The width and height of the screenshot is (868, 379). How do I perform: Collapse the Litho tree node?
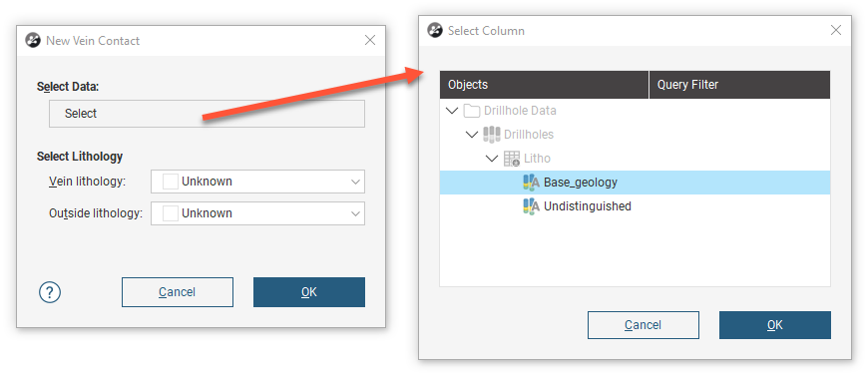(492, 159)
